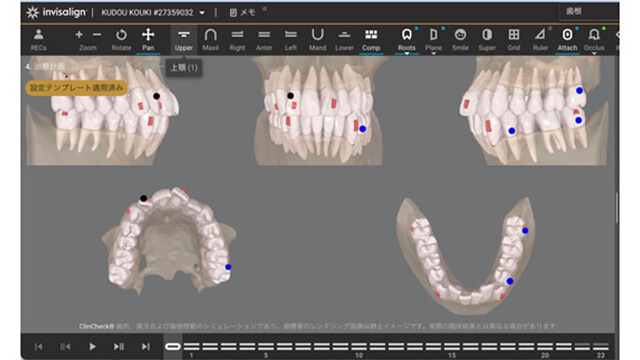Expand Plane options arrow
The image size is (640, 360).
click(x=433, y=53)
